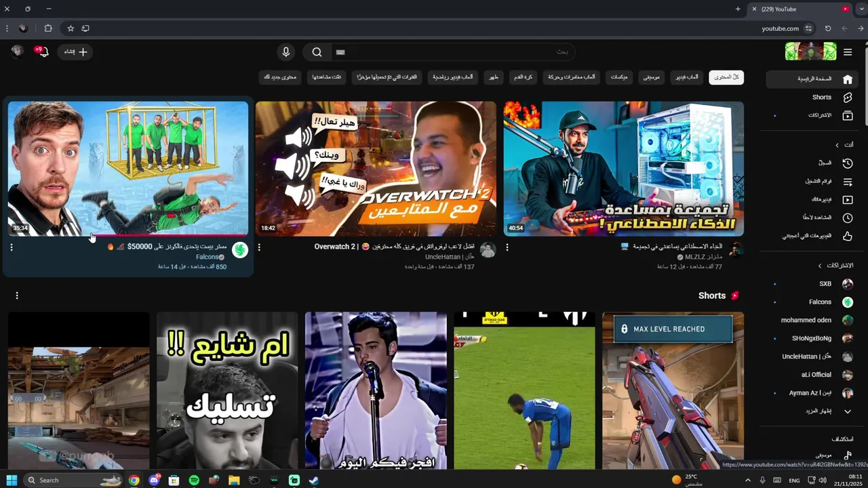
Task: Open the notifications bell
Action: (x=43, y=52)
